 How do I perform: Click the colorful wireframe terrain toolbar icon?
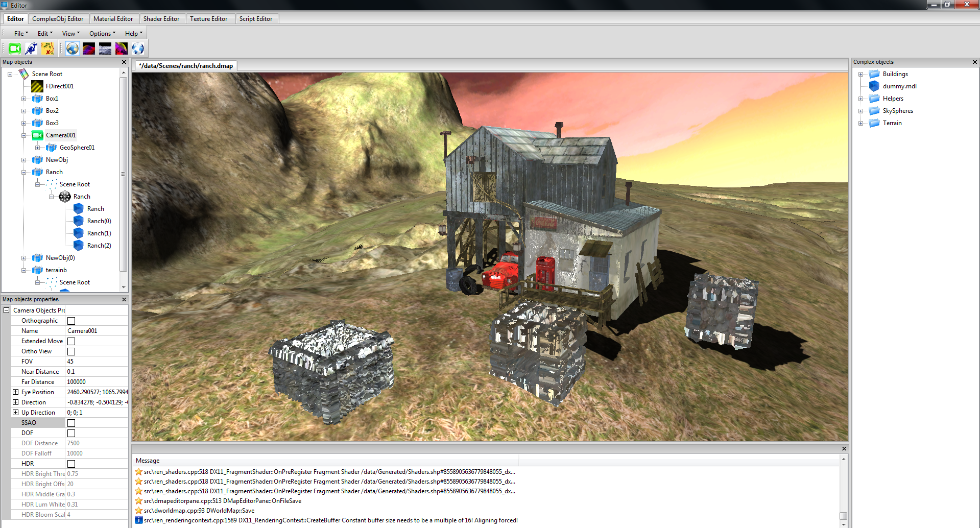(x=89, y=49)
